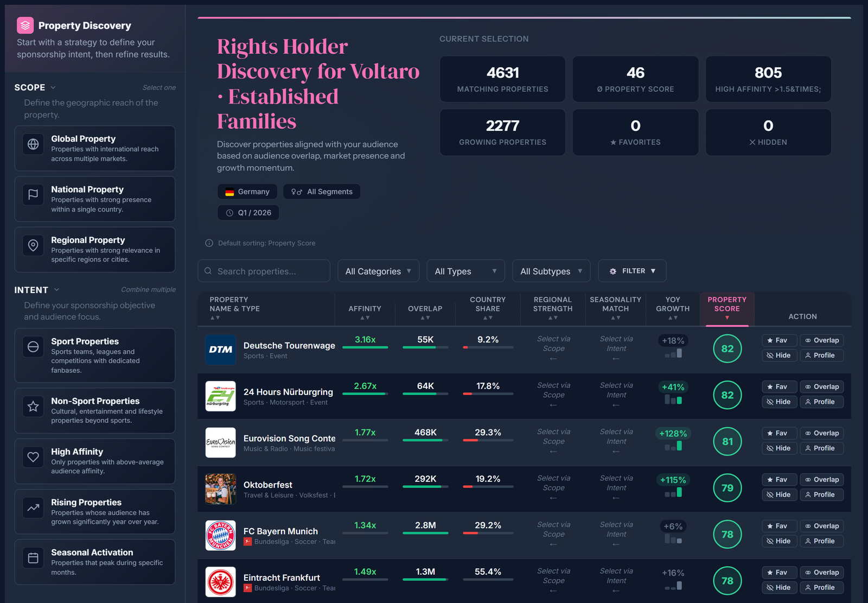The image size is (868, 603).
Task: Click the flag icon in National Property
Action: 33,194
